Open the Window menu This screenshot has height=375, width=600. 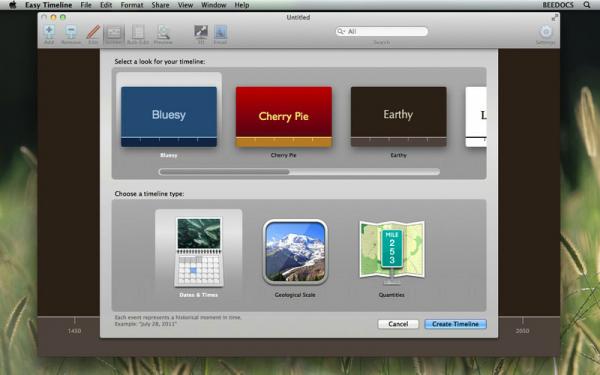point(214,5)
